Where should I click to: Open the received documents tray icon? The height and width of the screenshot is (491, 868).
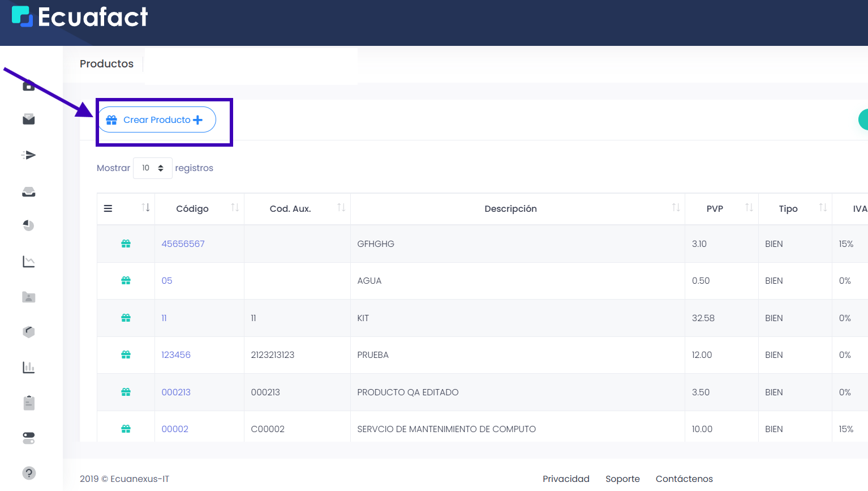coord(28,191)
